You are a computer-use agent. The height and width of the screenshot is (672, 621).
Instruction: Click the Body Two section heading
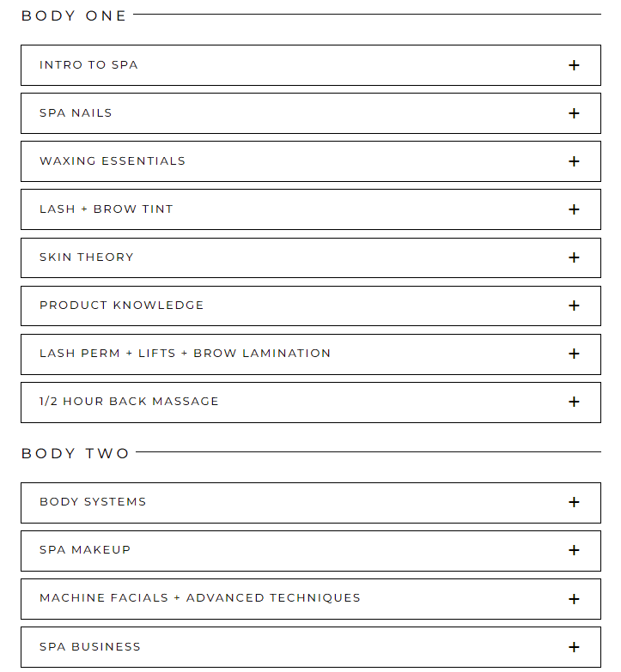pyautogui.click(x=76, y=453)
